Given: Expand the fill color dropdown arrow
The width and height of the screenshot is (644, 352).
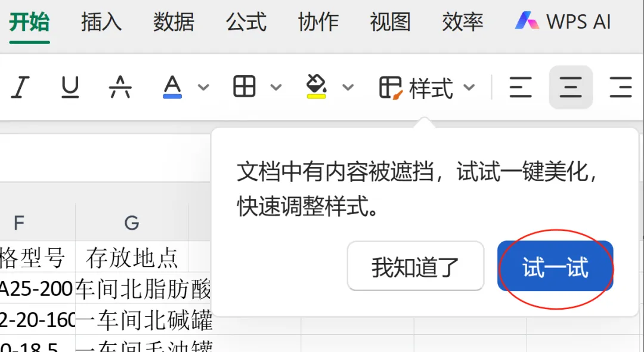Looking at the screenshot, I should pos(348,87).
